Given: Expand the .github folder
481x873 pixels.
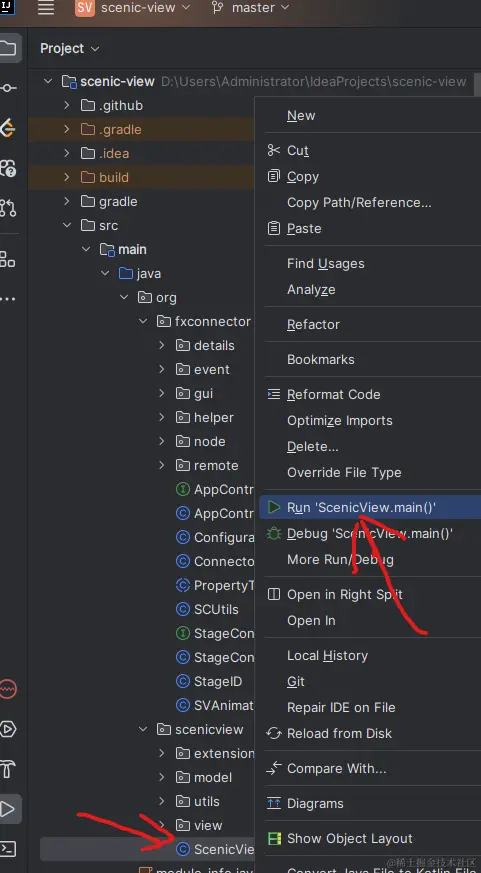Looking at the screenshot, I should [x=67, y=105].
